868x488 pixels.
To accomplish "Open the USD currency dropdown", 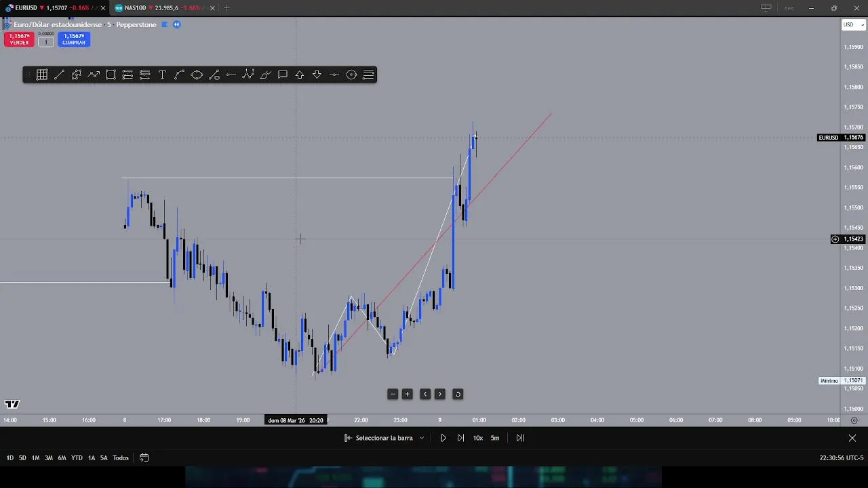I will pyautogui.click(x=853, y=24).
